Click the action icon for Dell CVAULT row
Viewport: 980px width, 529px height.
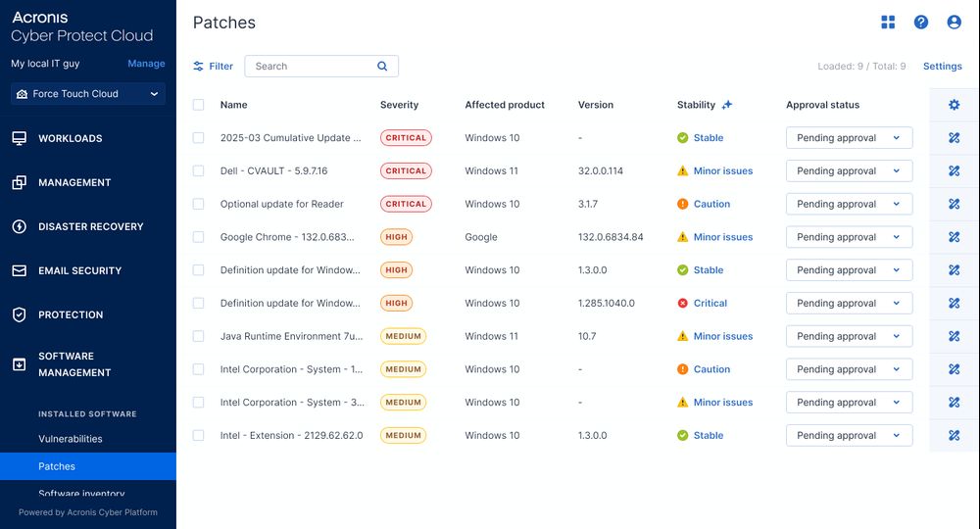tap(955, 171)
